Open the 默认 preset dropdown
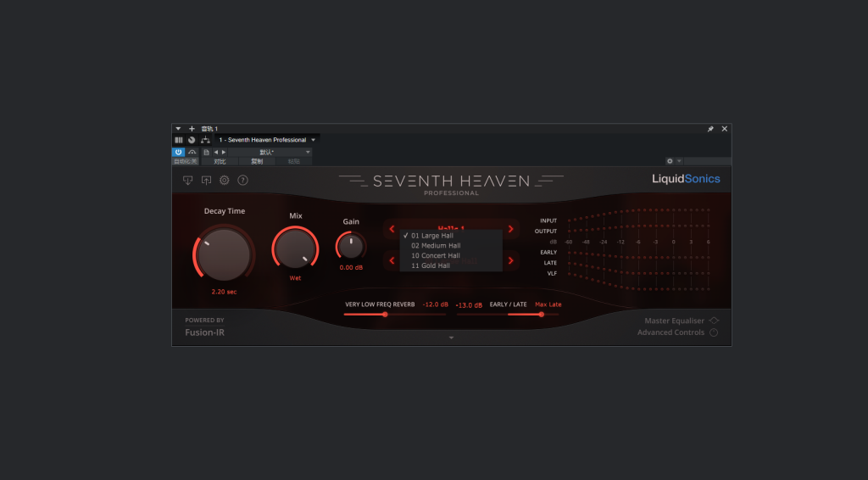 click(x=270, y=153)
